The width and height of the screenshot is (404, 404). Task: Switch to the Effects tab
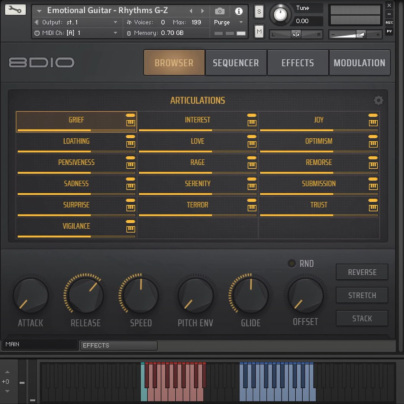pyautogui.click(x=298, y=63)
